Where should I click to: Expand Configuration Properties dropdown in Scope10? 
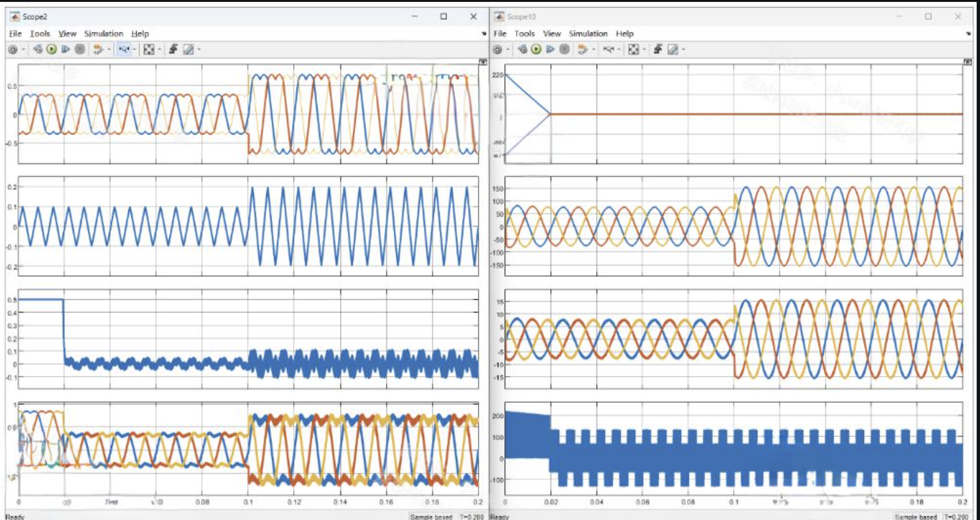[x=507, y=49]
